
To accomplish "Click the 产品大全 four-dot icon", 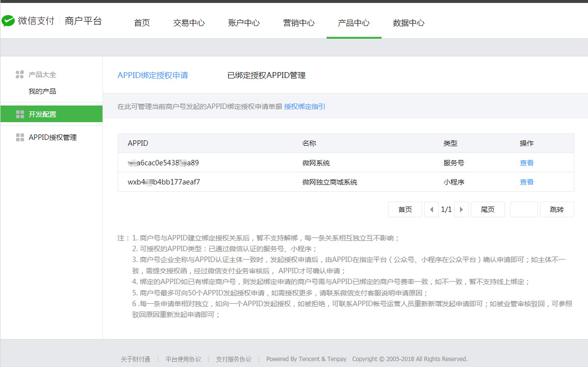I will click(20, 75).
